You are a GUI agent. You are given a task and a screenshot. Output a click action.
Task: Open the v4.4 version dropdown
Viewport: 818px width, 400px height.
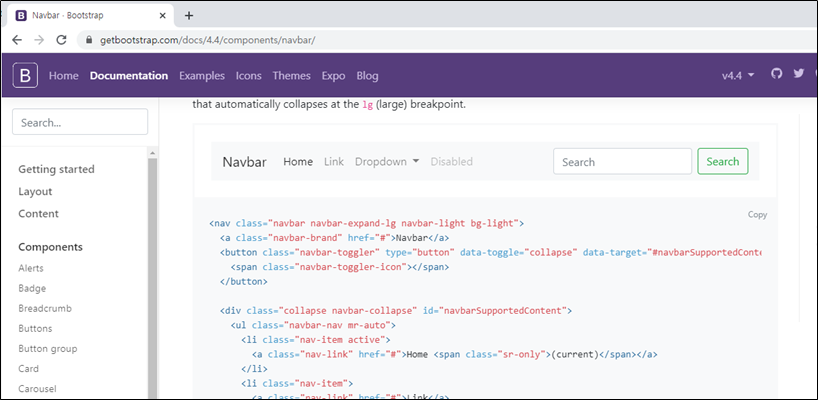pyautogui.click(x=738, y=76)
